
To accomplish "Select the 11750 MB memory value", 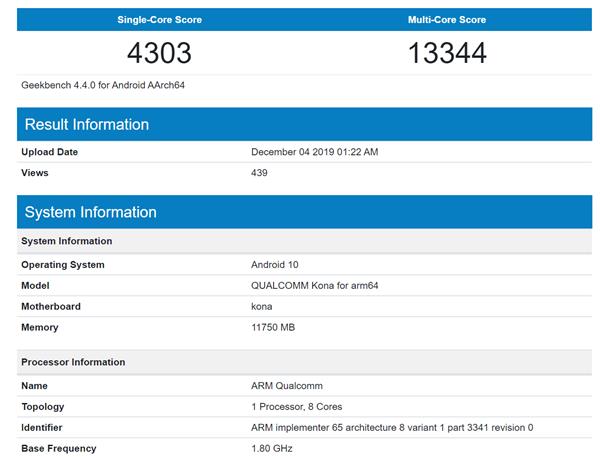I will (x=273, y=328).
